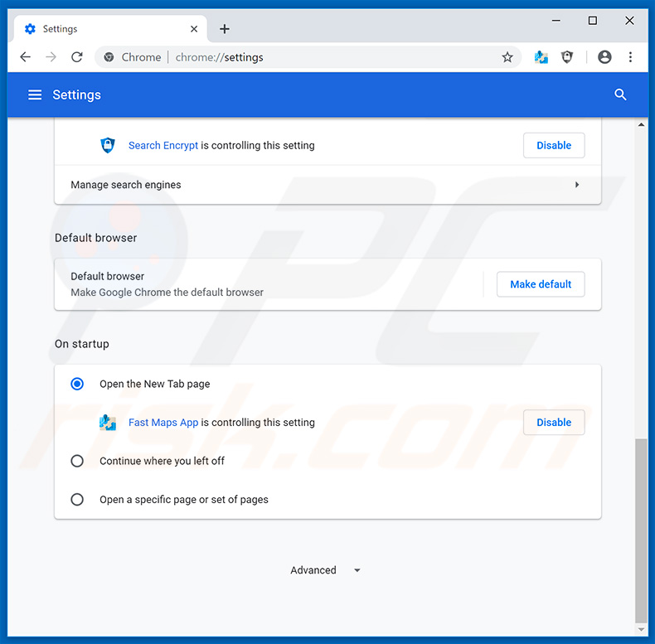Click the Search Encrypt shield icon in settings row
The width and height of the screenshot is (655, 644).
click(108, 145)
